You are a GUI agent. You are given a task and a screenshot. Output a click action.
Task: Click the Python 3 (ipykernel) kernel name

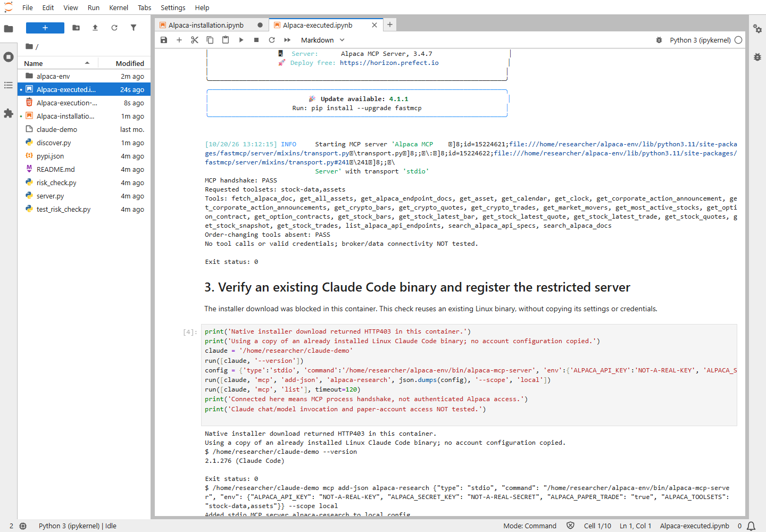click(x=700, y=40)
